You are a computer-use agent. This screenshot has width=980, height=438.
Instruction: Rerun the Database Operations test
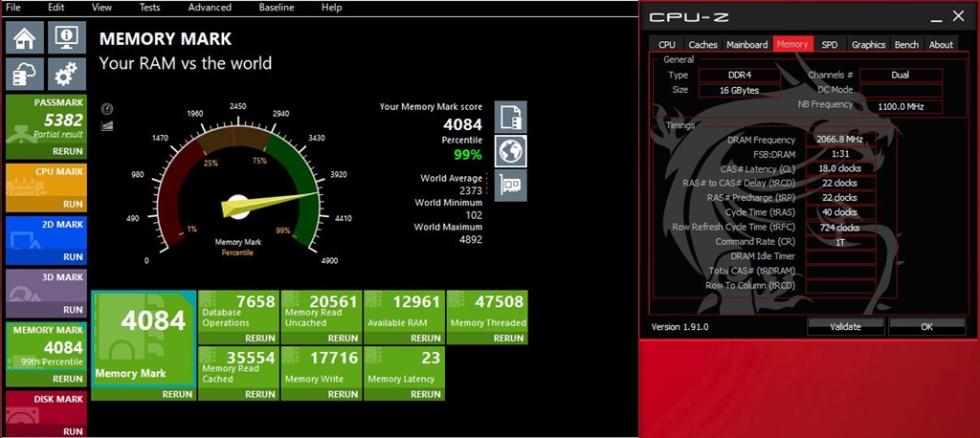[x=260, y=338]
